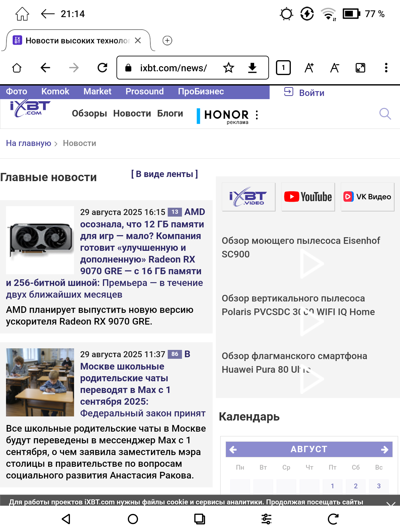
Task: Open iXBT Video channel button
Action: coord(248,197)
